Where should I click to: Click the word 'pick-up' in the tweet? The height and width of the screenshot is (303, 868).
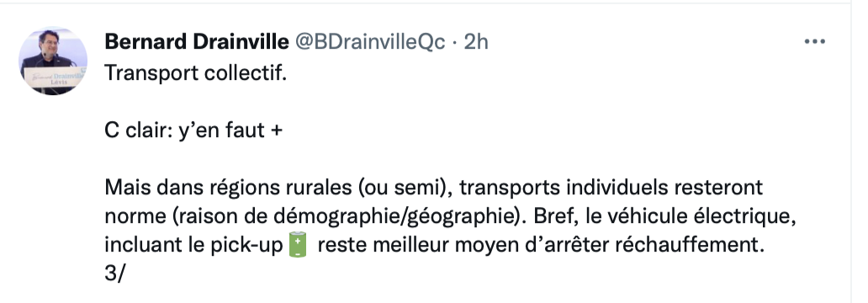pyautogui.click(x=247, y=246)
